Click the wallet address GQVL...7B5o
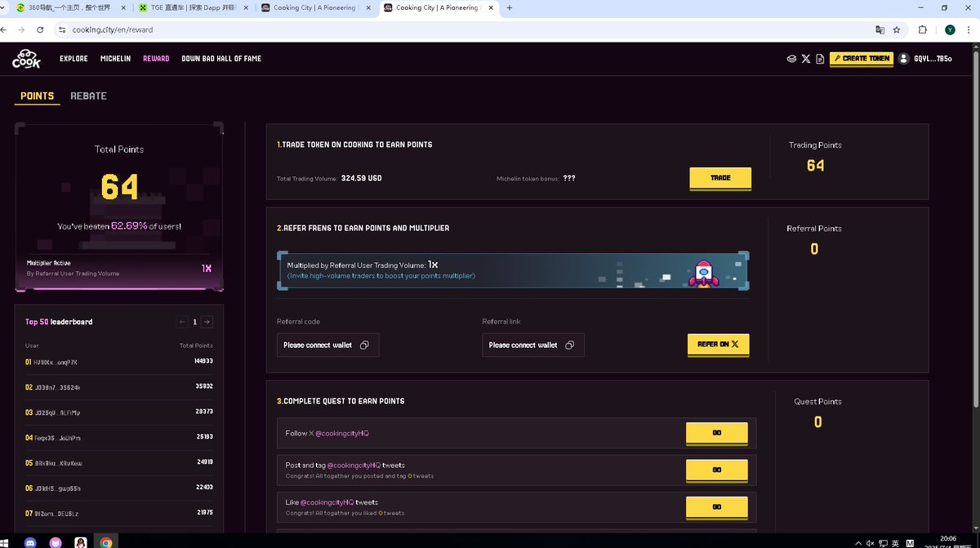This screenshot has height=548, width=980. [x=933, y=59]
